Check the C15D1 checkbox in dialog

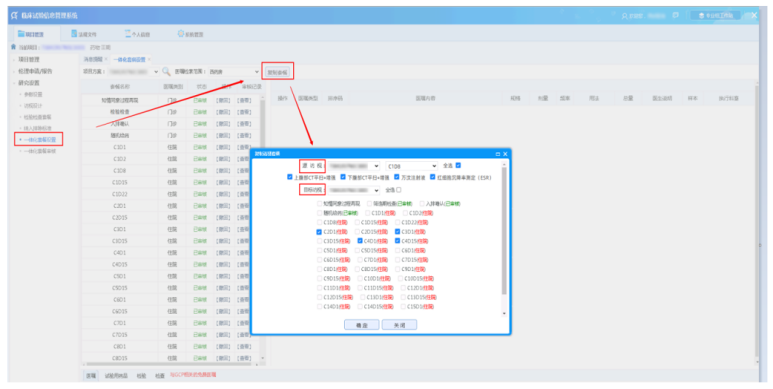click(x=403, y=307)
